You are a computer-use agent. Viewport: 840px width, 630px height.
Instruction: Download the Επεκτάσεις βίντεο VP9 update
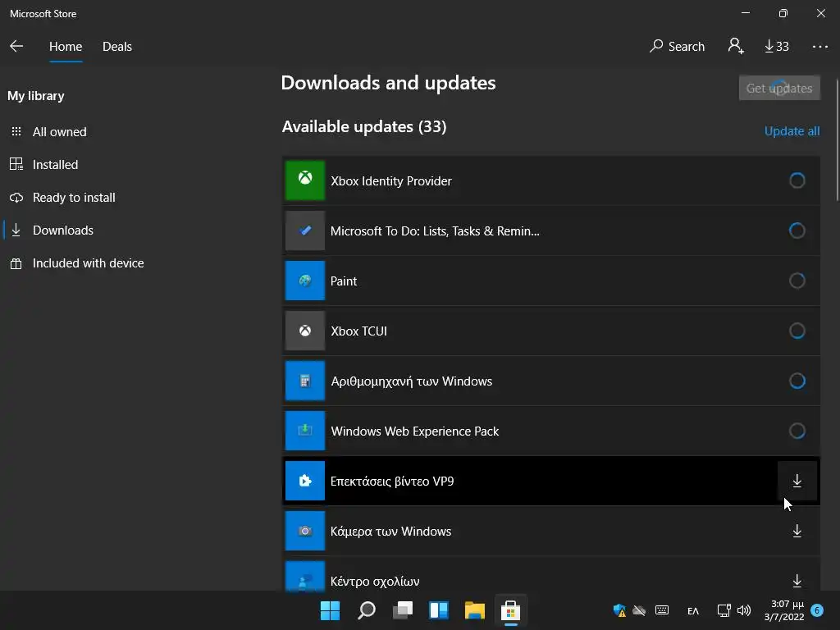[797, 481]
